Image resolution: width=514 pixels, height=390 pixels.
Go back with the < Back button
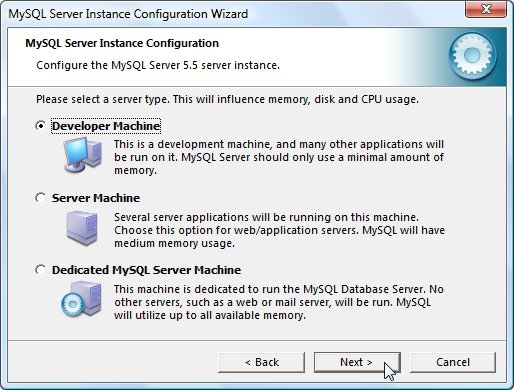click(x=262, y=362)
